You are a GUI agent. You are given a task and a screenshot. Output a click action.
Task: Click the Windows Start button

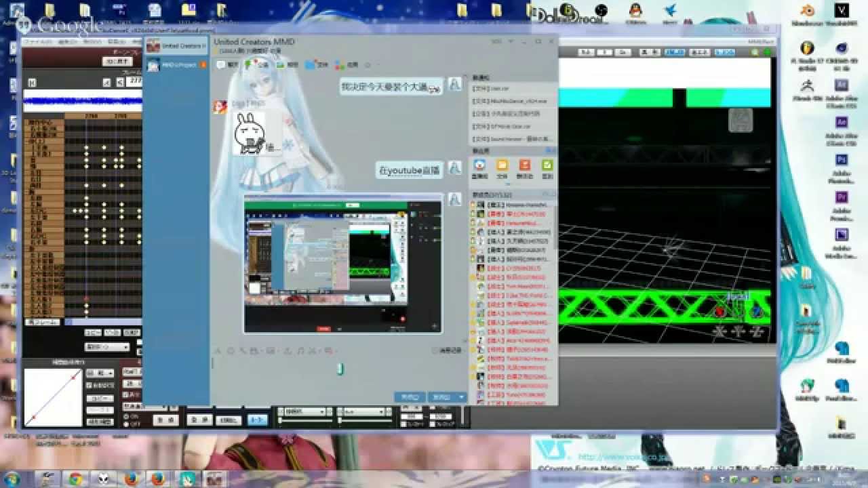click(14, 479)
